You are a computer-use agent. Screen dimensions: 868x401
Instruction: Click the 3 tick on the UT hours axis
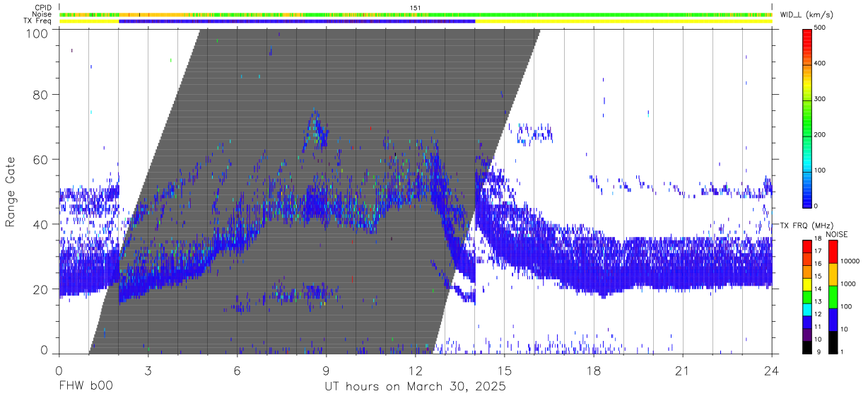[x=148, y=371]
